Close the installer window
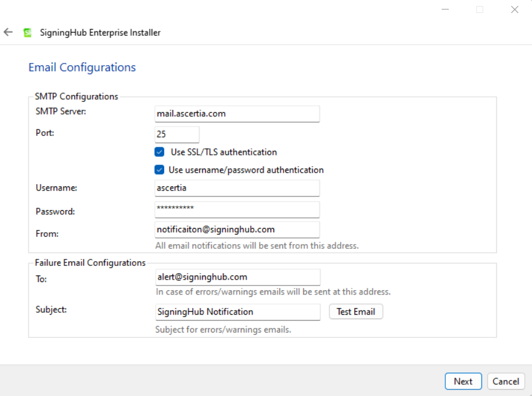Viewport: 532px width, 396px height. pyautogui.click(x=515, y=9)
